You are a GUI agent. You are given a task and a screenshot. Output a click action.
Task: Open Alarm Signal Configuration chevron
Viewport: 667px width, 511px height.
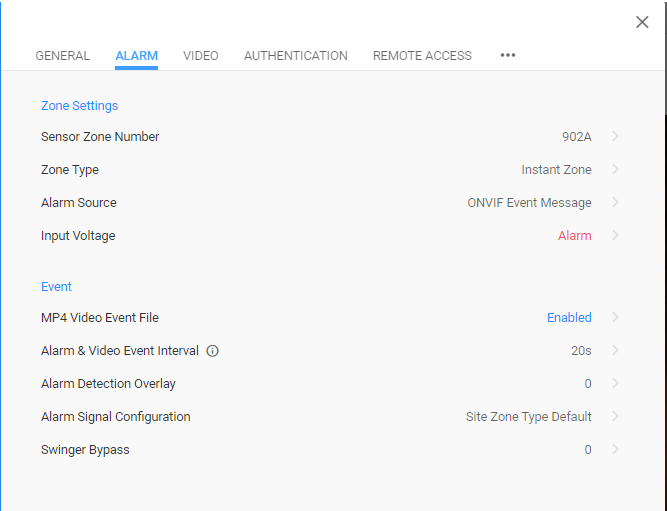(615, 416)
